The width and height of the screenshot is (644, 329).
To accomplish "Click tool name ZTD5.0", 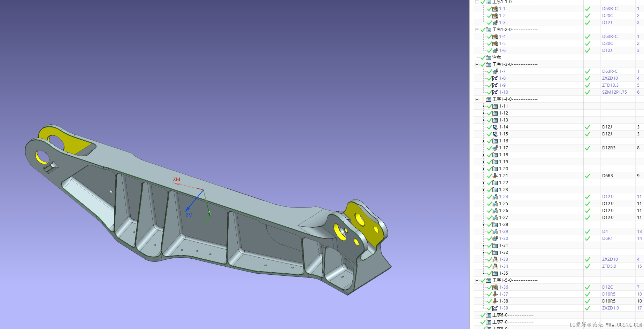I will click(x=609, y=266).
